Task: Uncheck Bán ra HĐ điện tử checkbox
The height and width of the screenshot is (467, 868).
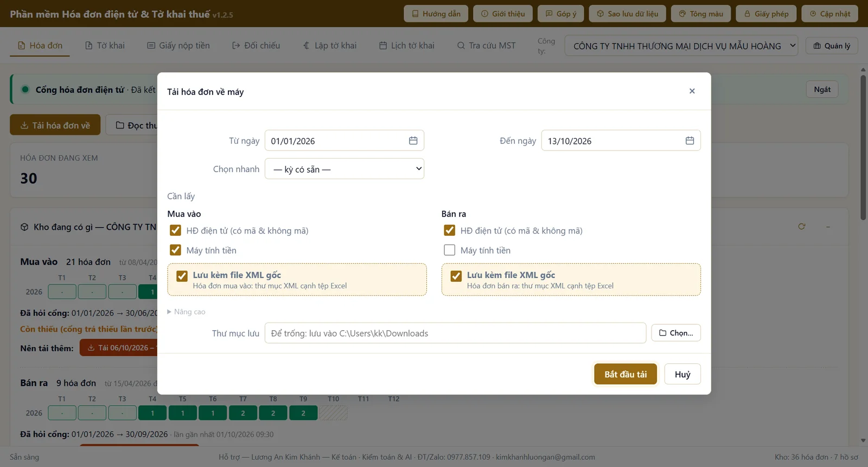Action: coord(449,230)
